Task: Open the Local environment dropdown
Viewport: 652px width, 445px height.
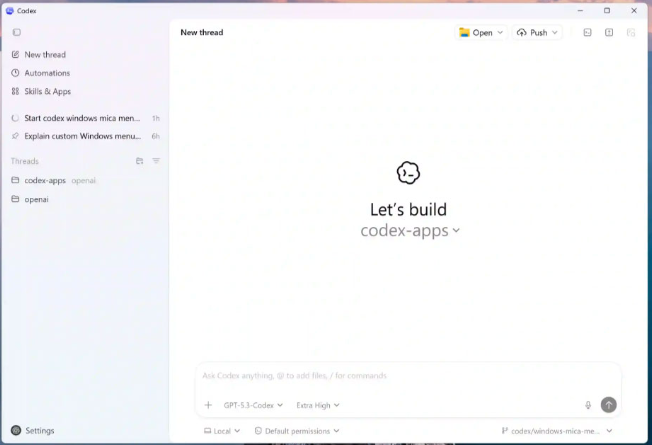Action: (222, 431)
